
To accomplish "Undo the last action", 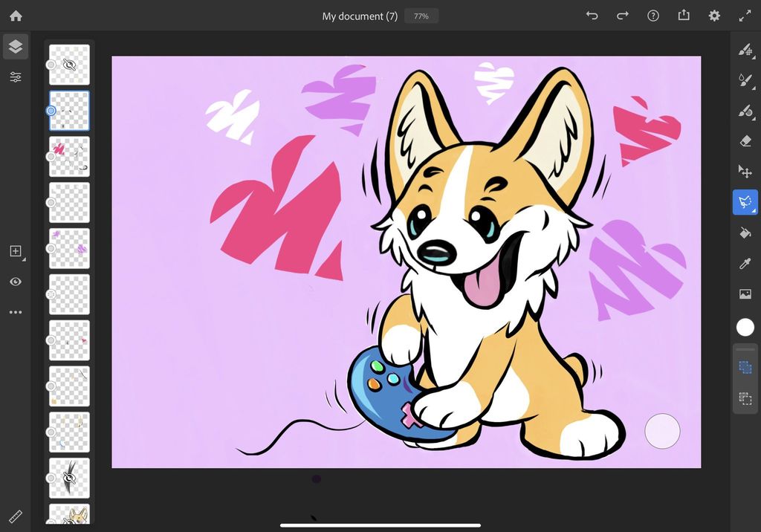I will pyautogui.click(x=592, y=15).
